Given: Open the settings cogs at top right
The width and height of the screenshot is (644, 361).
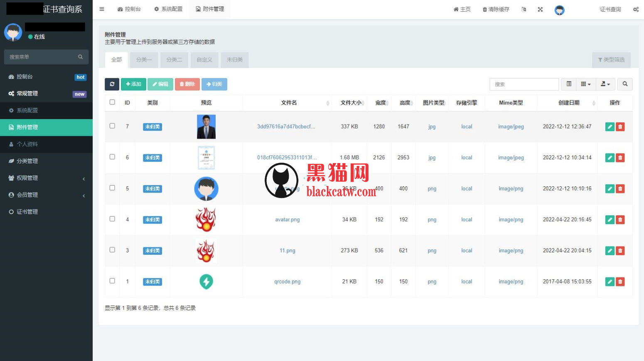Looking at the screenshot, I should [636, 9].
